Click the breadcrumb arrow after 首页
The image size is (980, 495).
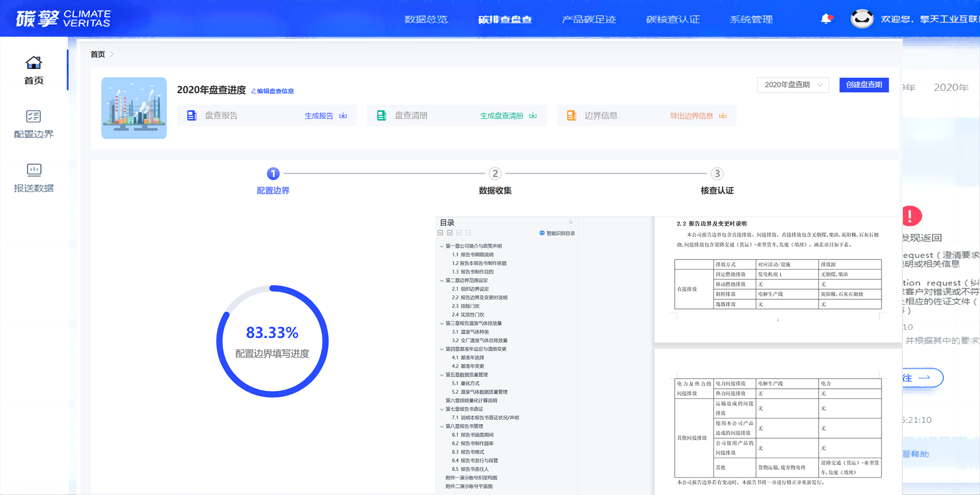tap(112, 54)
